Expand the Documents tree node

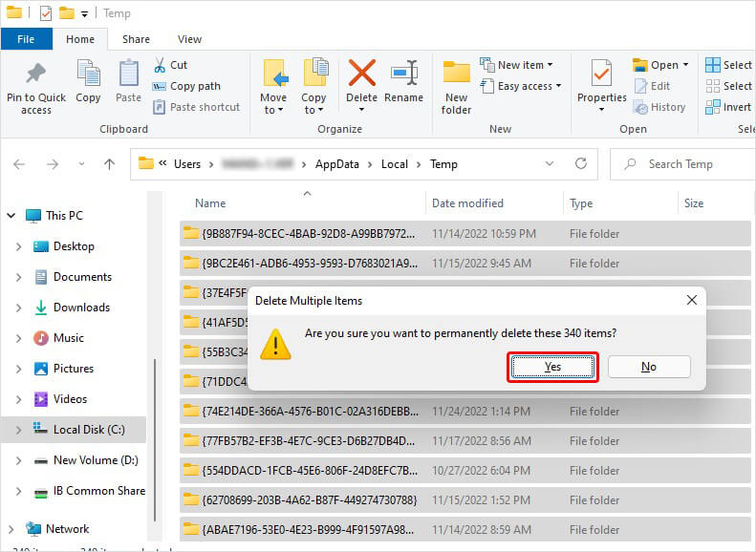tap(19, 277)
